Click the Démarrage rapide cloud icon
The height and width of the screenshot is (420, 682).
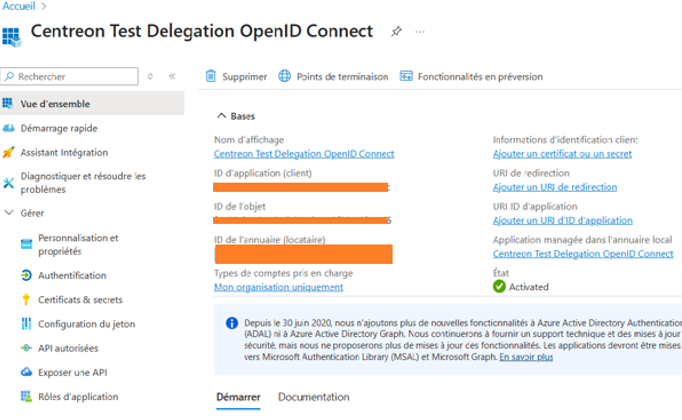[8, 128]
